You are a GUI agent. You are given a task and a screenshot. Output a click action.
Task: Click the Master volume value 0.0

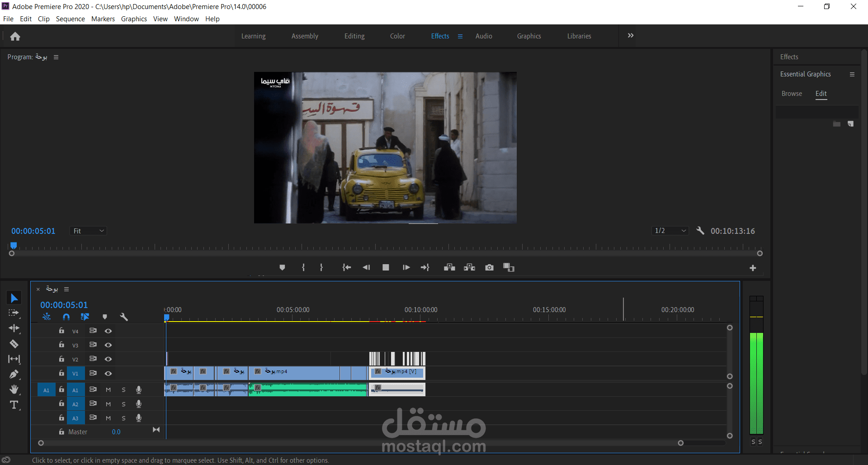(x=116, y=432)
